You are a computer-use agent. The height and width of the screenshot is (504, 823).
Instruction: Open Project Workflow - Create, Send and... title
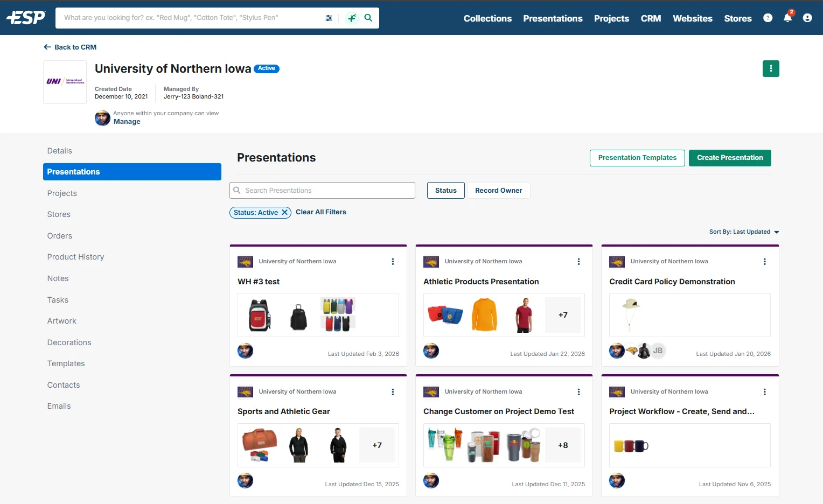682,411
